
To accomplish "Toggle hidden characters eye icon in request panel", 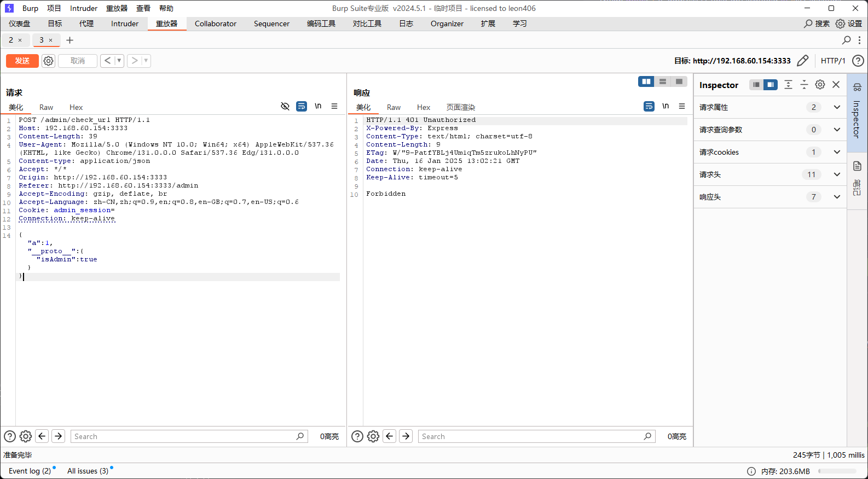I will pyautogui.click(x=285, y=106).
